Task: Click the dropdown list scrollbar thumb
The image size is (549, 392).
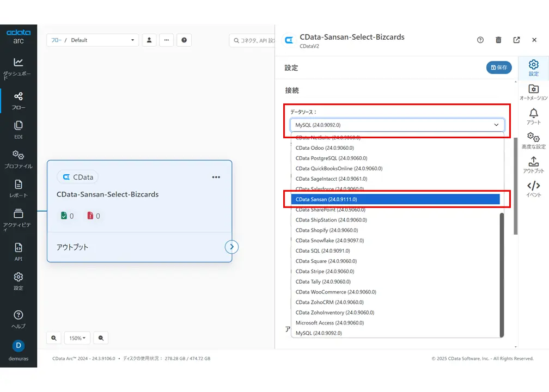Action: (502, 275)
